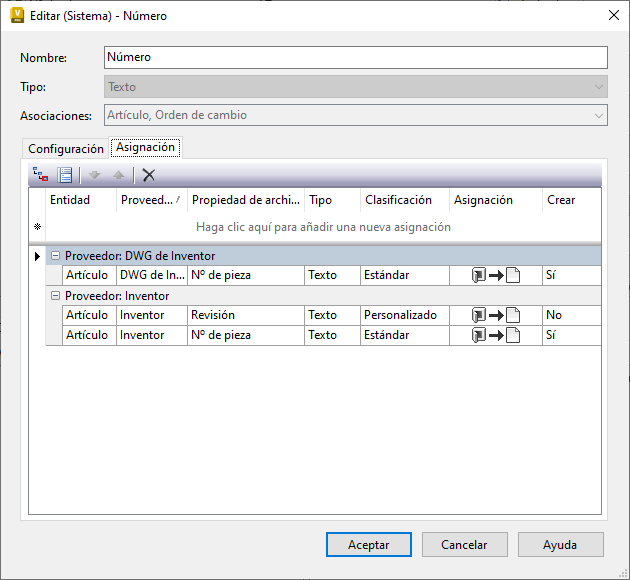Click the Vault app icon in title bar
This screenshot has height=580, width=630.
pos(17,15)
